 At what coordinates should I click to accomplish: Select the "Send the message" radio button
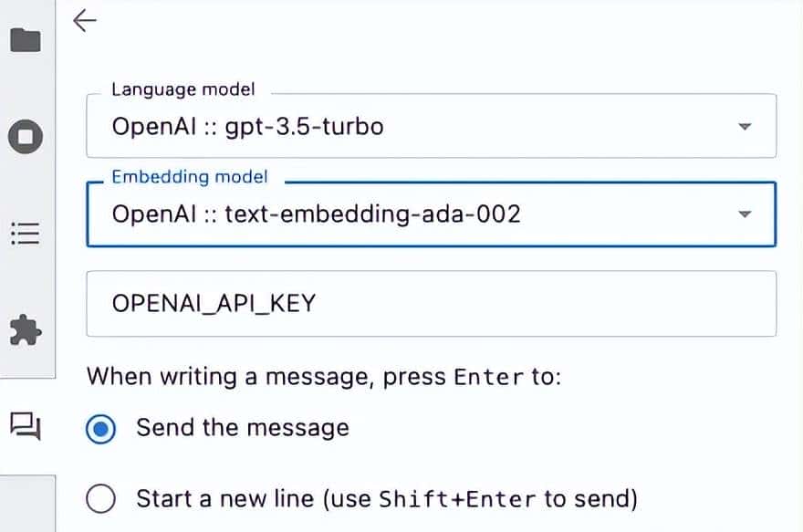click(100, 428)
